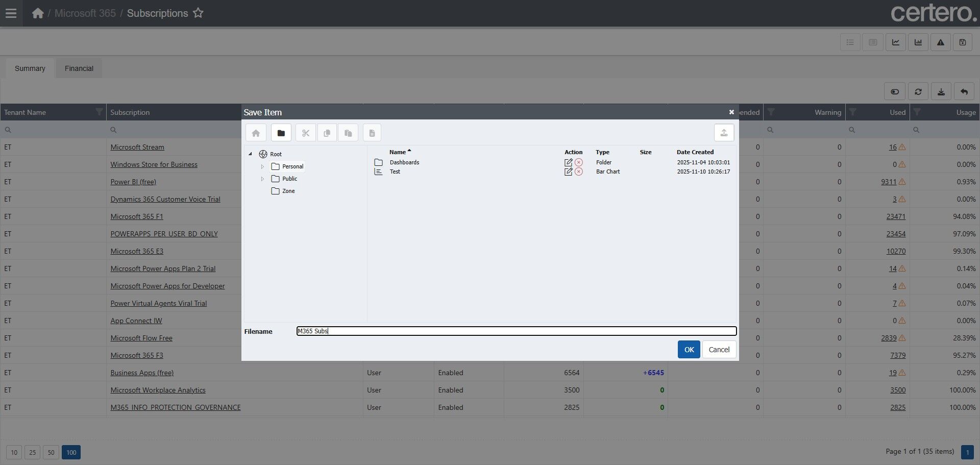Open the Business Apps (free) link
980x465 pixels.
point(142,373)
